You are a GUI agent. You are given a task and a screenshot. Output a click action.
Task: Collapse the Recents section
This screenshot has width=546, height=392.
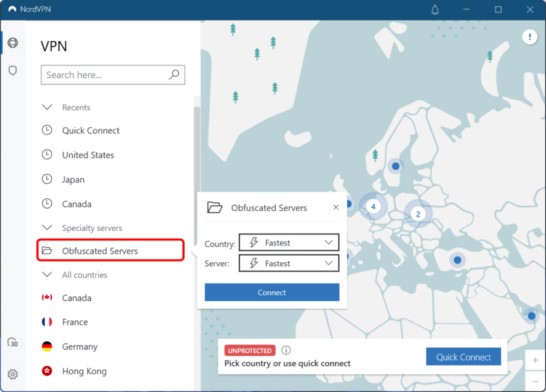48,107
